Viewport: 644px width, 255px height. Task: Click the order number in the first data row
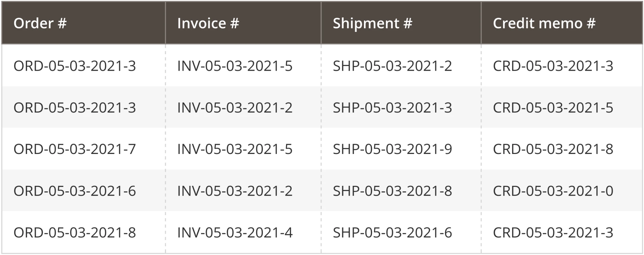[x=75, y=66]
